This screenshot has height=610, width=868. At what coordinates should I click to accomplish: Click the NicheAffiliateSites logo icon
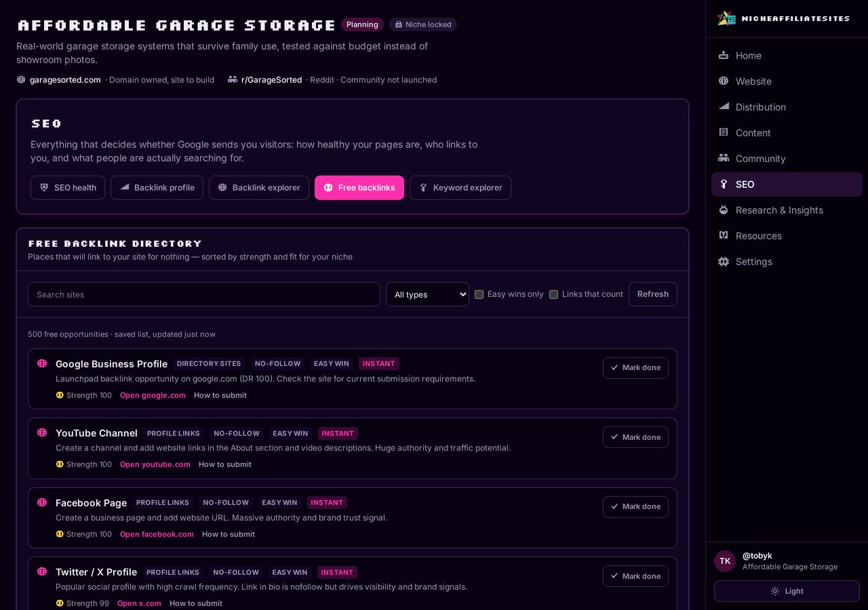pyautogui.click(x=726, y=18)
